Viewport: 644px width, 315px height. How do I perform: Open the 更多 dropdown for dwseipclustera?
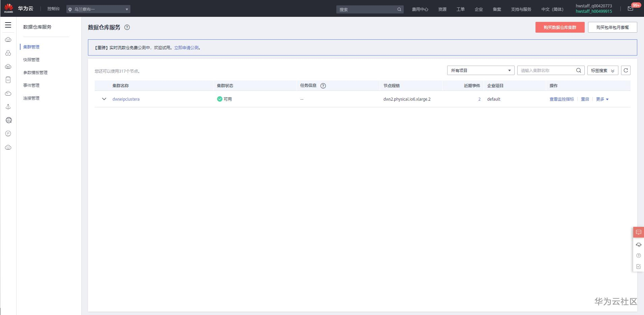pyautogui.click(x=602, y=99)
